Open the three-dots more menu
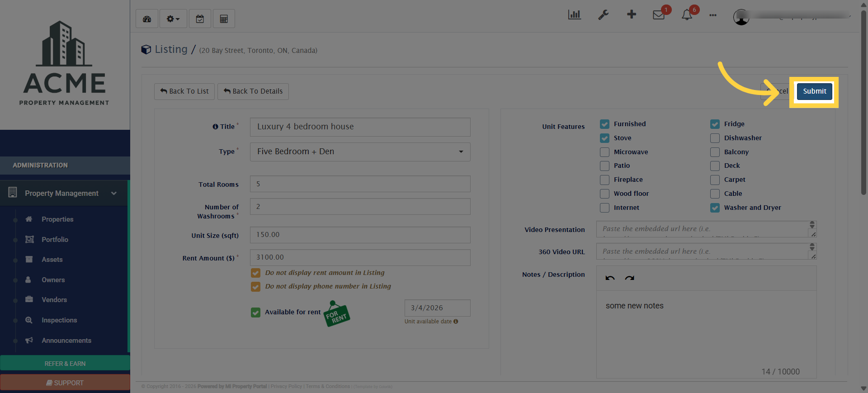868x393 pixels. (x=713, y=15)
